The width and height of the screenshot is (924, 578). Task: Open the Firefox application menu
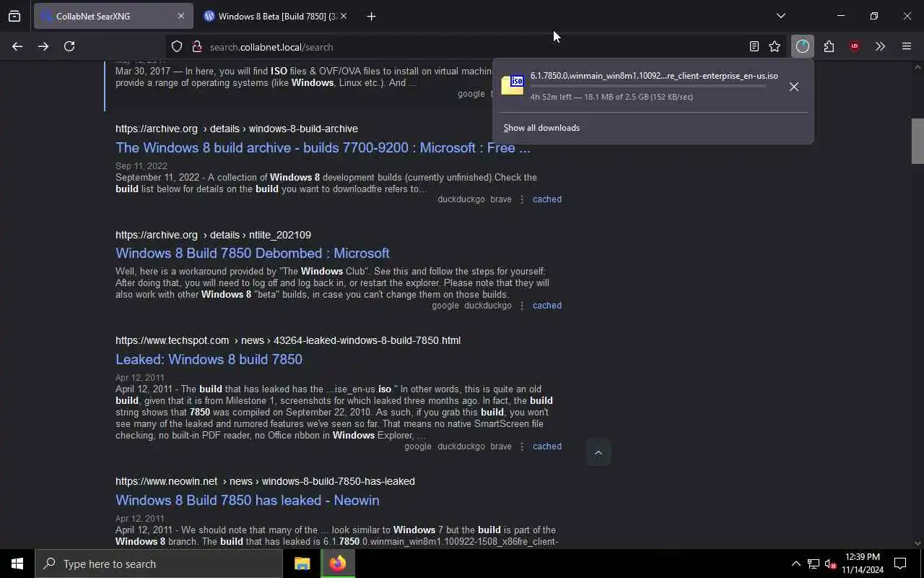907,46
